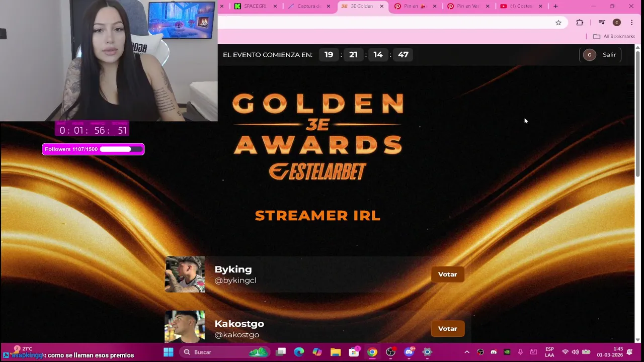The image size is (644, 362).
Task: Open the user avatar "C" on the awards page
Action: [589, 55]
